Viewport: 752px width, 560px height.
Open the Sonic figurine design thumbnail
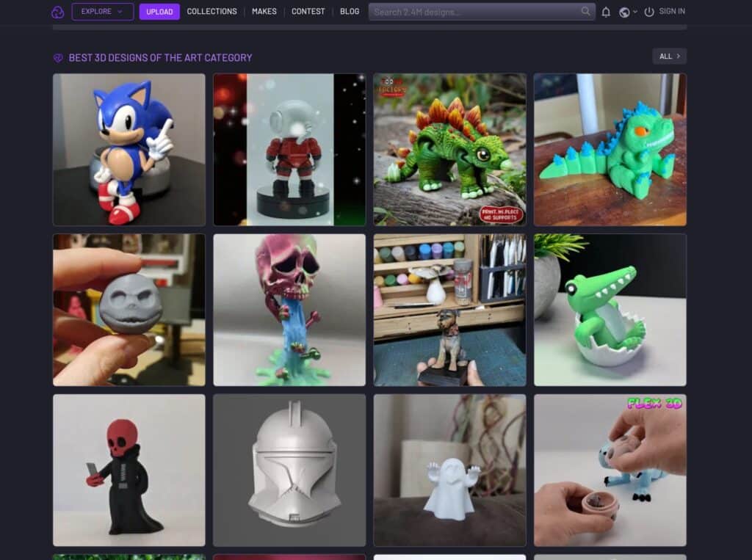(x=129, y=149)
